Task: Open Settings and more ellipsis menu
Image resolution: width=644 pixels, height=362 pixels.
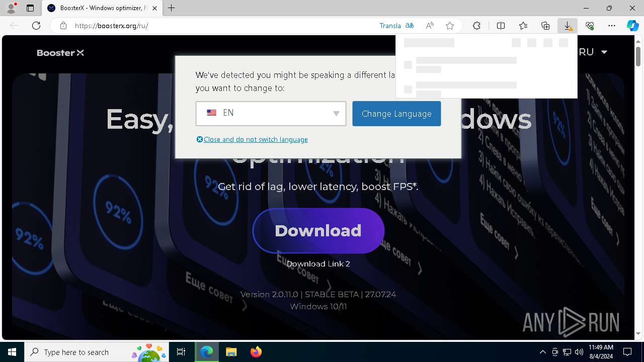Action: [612, 26]
